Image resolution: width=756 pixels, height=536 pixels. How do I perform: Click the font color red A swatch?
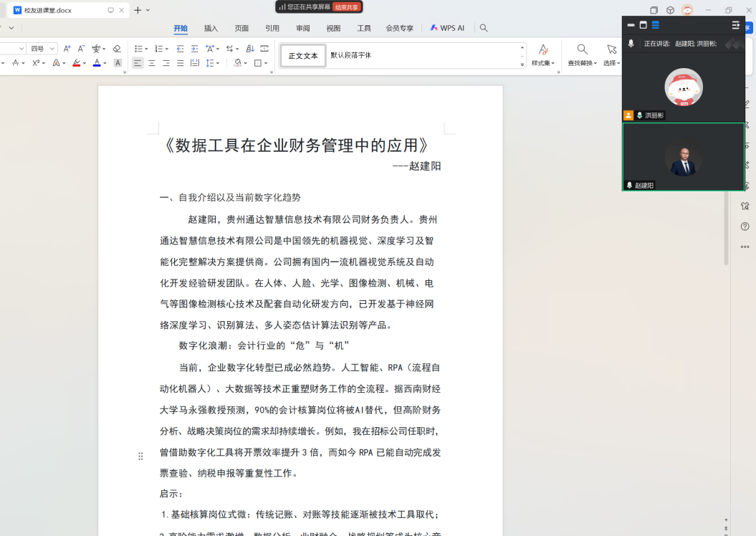[x=97, y=63]
